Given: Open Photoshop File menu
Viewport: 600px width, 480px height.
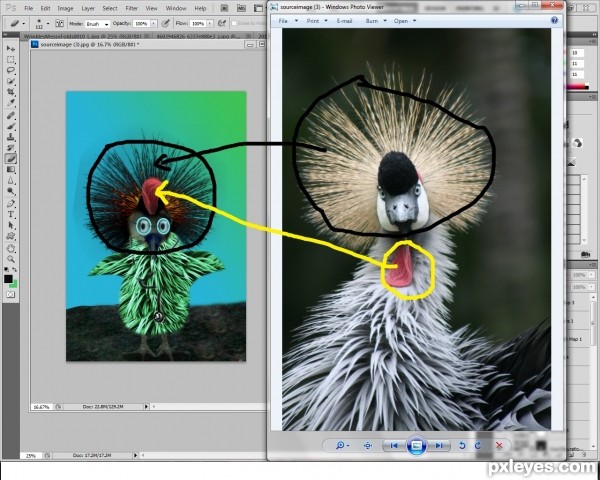Looking at the screenshot, I should point(29,8).
